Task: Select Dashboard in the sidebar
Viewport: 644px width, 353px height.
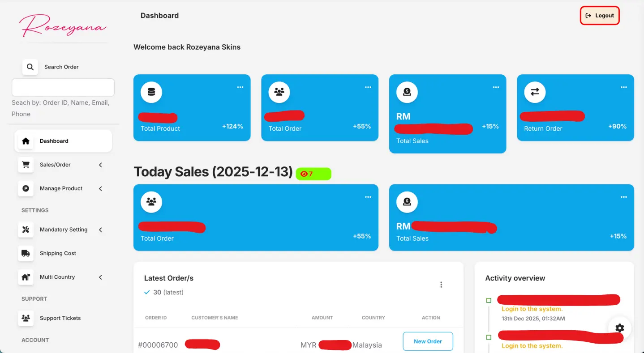Action: 63,141
